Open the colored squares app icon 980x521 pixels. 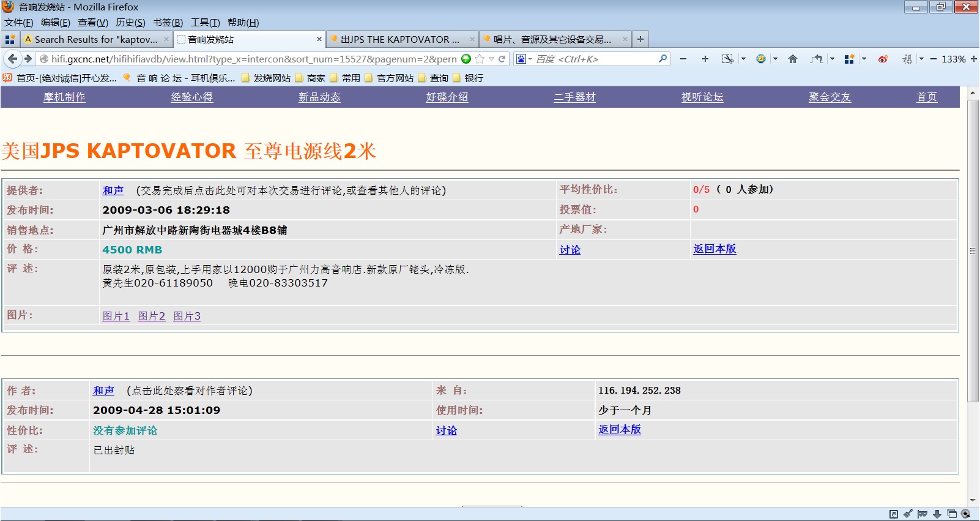pos(849,59)
